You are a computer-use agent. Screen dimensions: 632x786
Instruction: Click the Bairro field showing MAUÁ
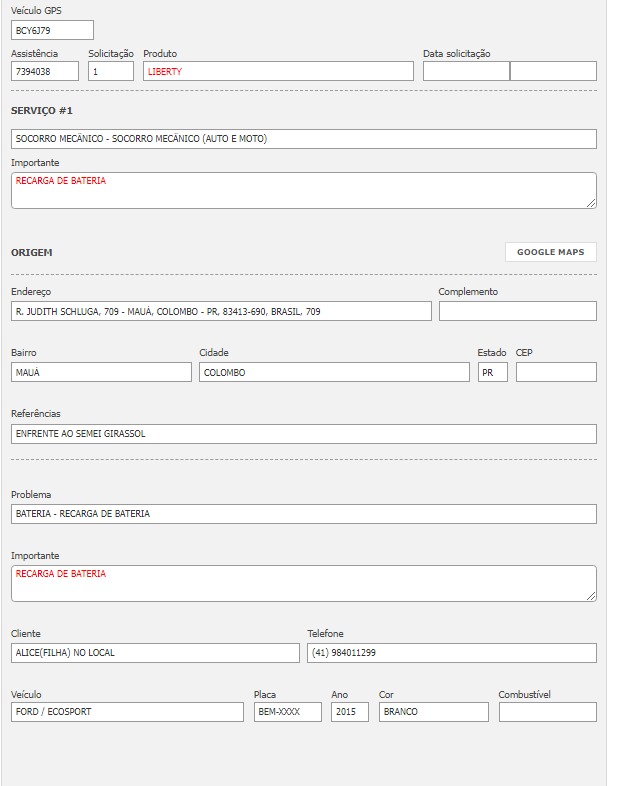pos(101,372)
